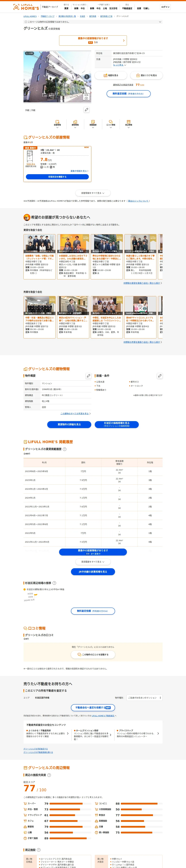Open the ハウスコム東東京 中野店 agency card

(x=140, y=257)
